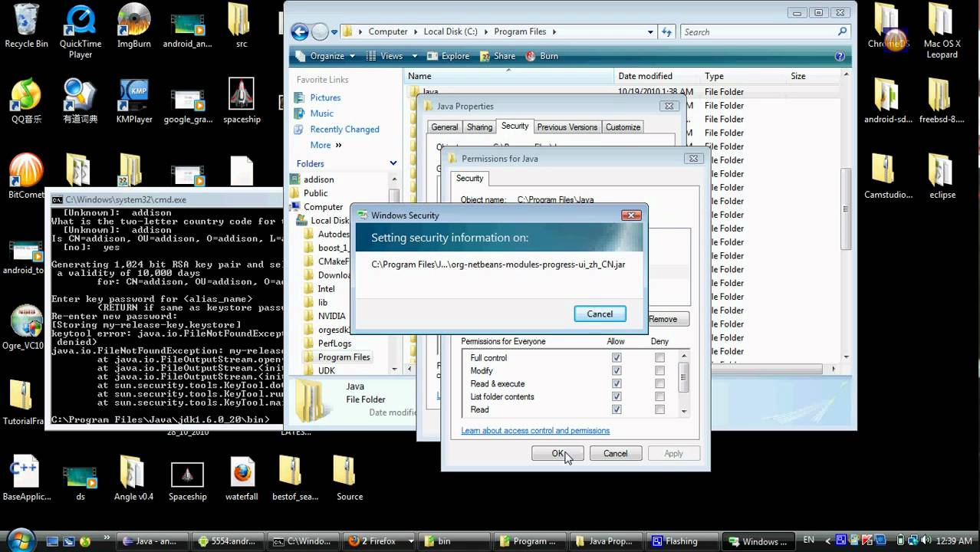980x552 pixels.
Task: Expand the More favorite links chevron
Action: coord(338,145)
